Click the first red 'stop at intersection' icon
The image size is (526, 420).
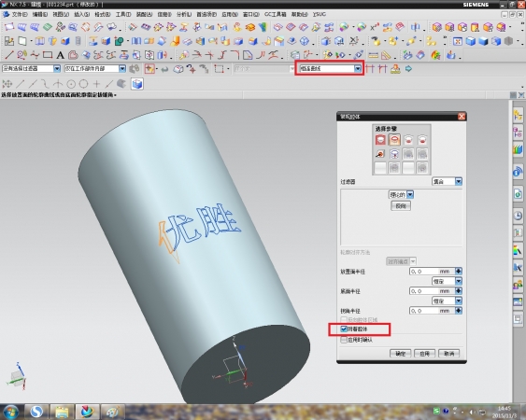(370, 69)
